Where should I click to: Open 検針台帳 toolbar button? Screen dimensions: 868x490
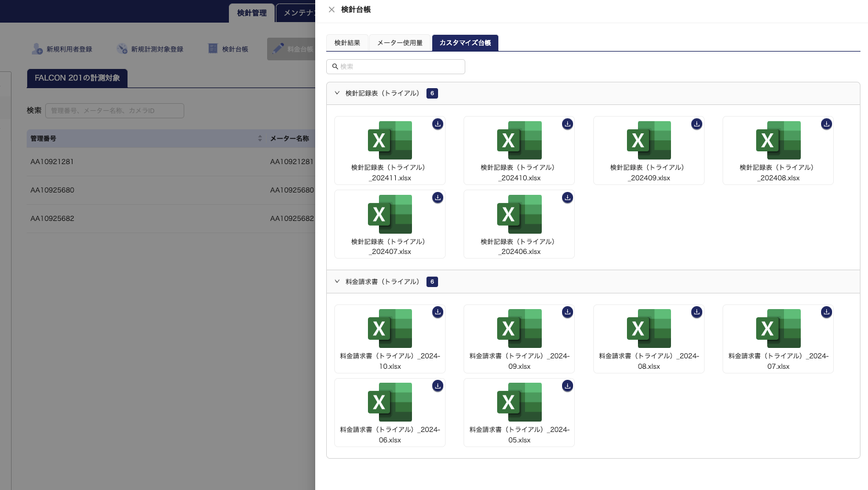(x=228, y=49)
